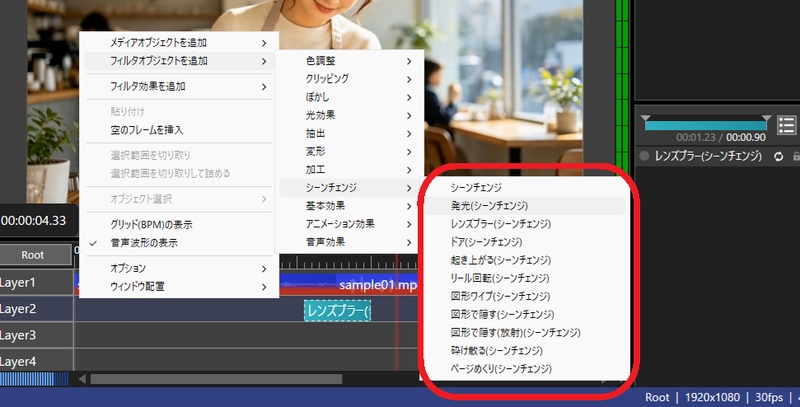Click 1920x1080 in status bar
The height and width of the screenshot is (407, 800).
click(x=712, y=398)
